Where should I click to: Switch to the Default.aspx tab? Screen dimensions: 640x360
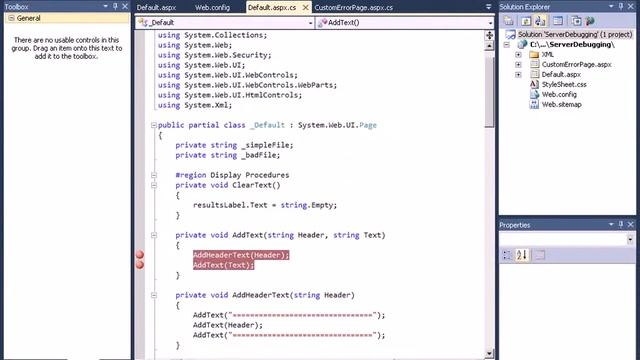156,7
